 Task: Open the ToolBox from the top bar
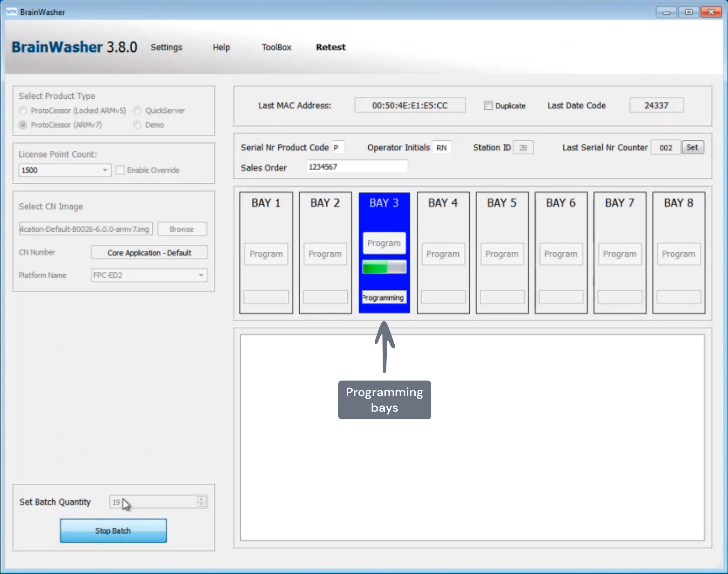276,47
